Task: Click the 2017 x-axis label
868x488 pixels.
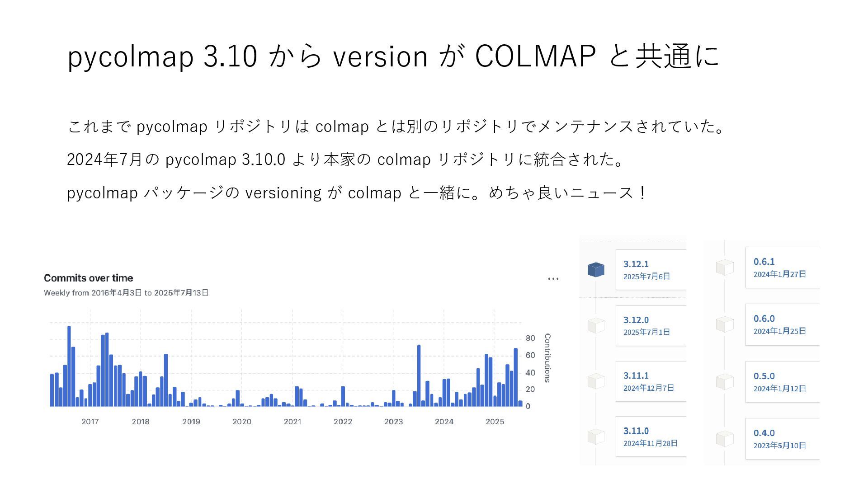Action: coord(90,422)
